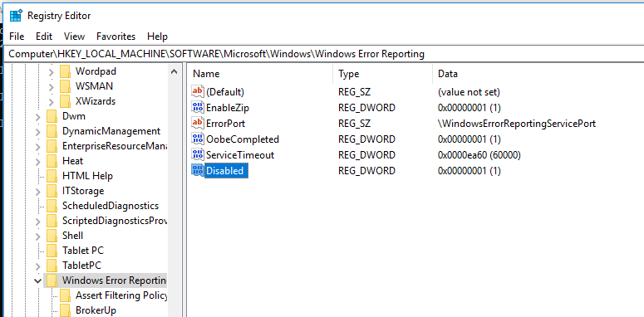Open the Edit menu
644x317 pixels.
pyautogui.click(x=44, y=36)
